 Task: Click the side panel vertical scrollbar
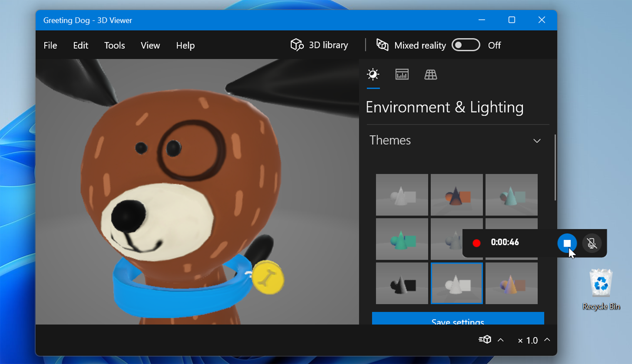pos(555,168)
